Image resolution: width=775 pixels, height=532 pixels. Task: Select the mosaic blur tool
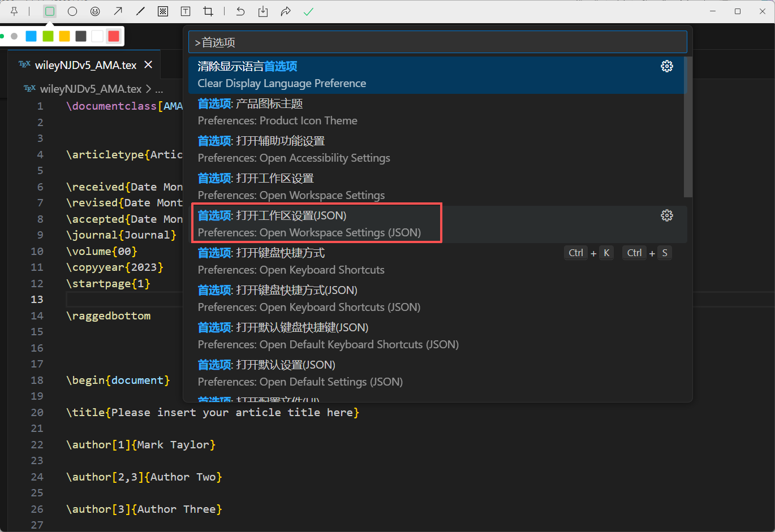coord(163,11)
